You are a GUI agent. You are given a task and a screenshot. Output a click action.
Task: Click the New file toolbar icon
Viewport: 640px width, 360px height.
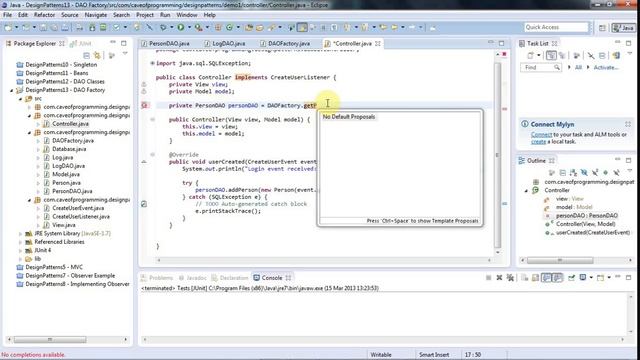point(7,27)
